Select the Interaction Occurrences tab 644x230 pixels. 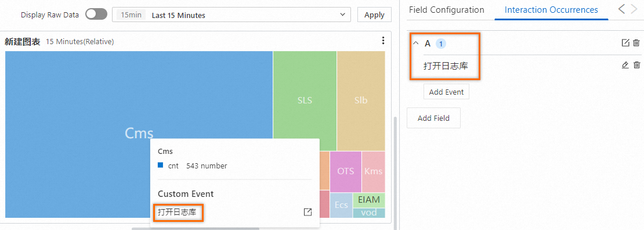point(551,10)
